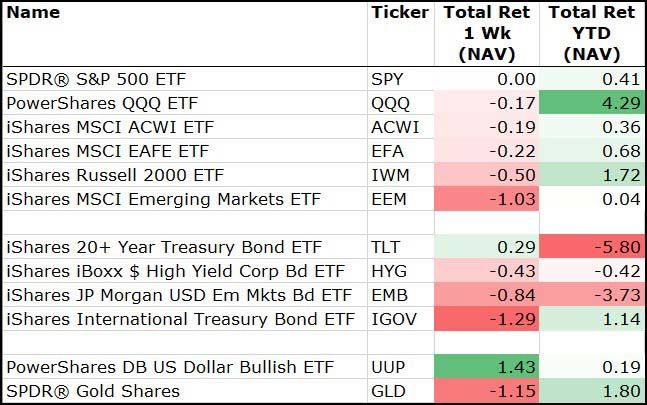Select the ACWI ticker cell
Screen dimensions: 647x405
point(392,127)
